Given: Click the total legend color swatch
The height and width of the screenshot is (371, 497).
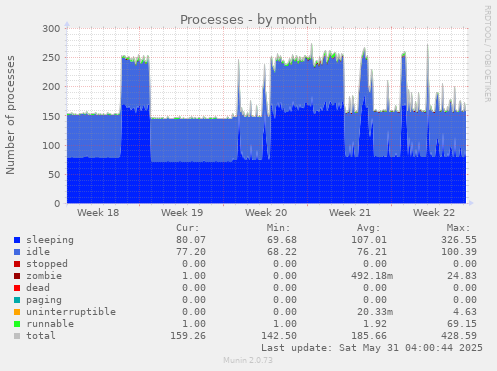Looking at the screenshot, I should pyautogui.click(x=17, y=336).
